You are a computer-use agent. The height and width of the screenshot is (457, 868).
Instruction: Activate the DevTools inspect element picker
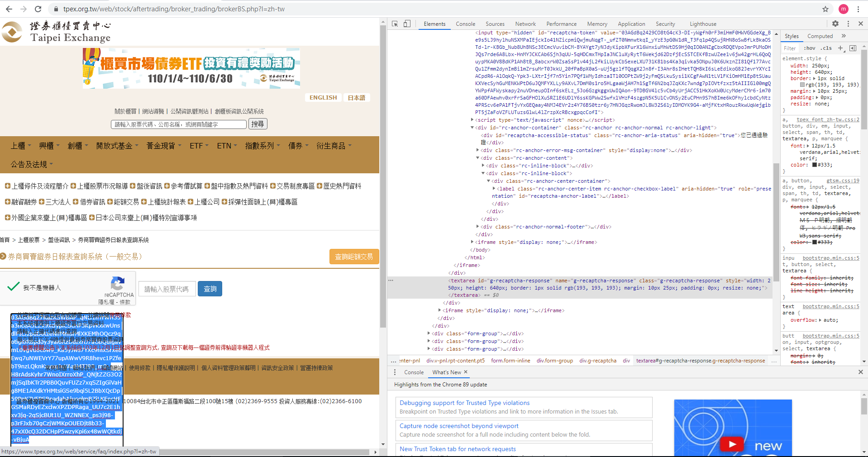[395, 24]
